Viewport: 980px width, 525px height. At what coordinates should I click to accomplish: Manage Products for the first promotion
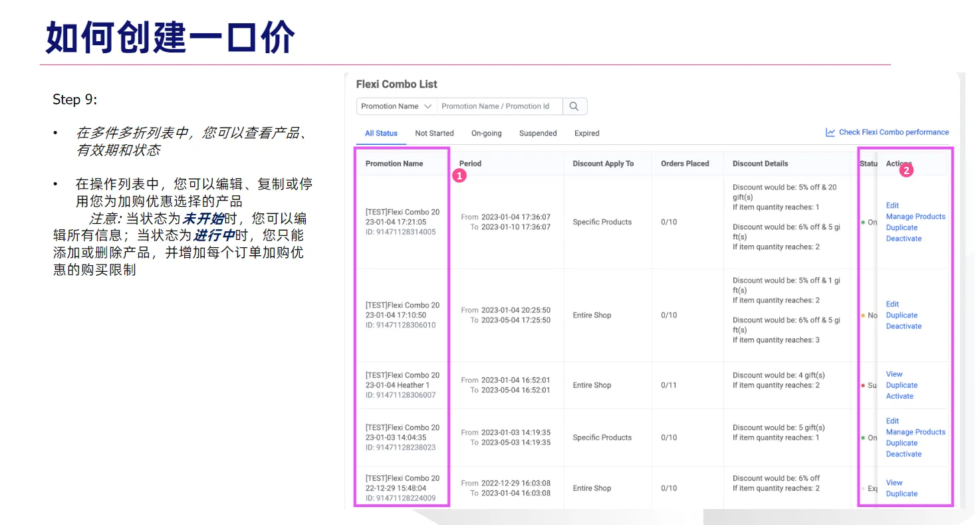click(916, 216)
